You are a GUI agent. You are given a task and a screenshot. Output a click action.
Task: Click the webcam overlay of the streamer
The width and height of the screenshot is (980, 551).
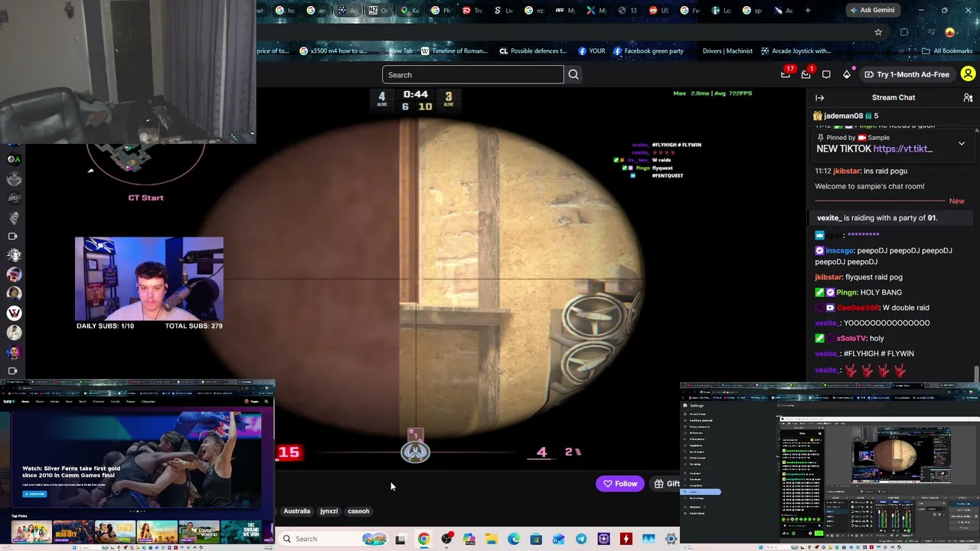(x=149, y=279)
